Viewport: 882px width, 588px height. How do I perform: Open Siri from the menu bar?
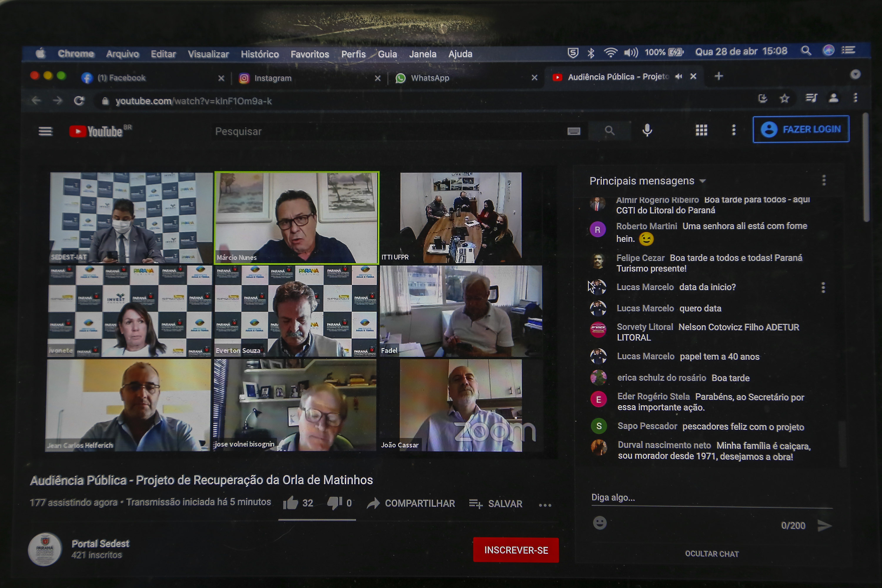[x=828, y=50]
